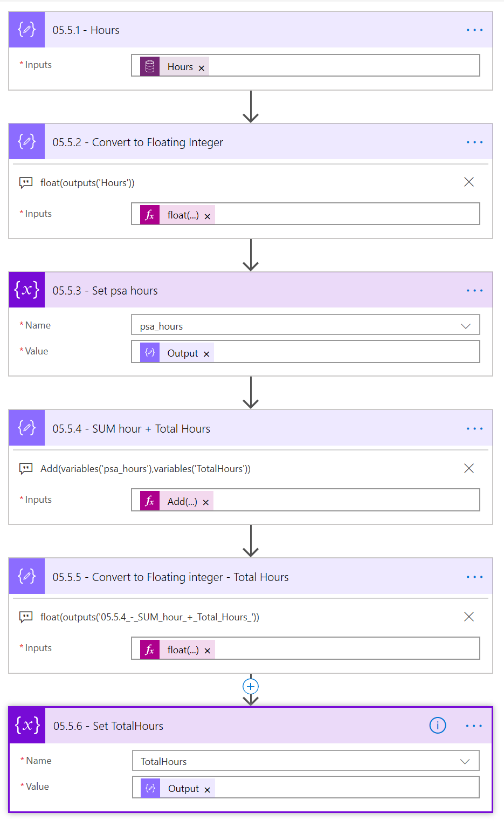Click the Add(...) expression token
This screenshot has width=504, height=827.
pos(182,501)
